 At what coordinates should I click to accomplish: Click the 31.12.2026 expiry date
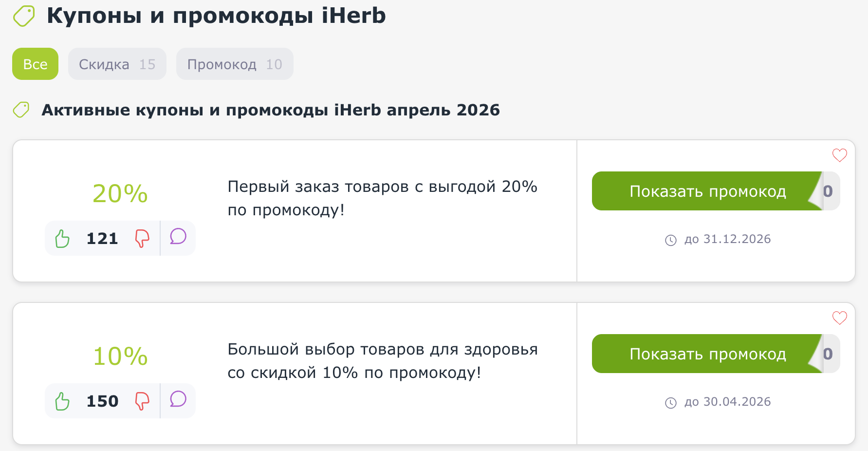(x=727, y=239)
